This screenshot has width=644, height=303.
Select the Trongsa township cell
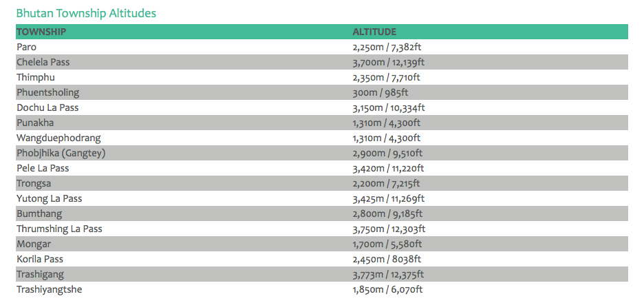coord(34,183)
